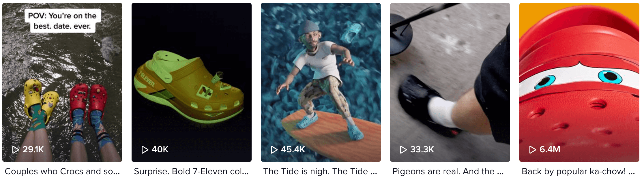Open the animated surfer video thumbnail

[321, 82]
